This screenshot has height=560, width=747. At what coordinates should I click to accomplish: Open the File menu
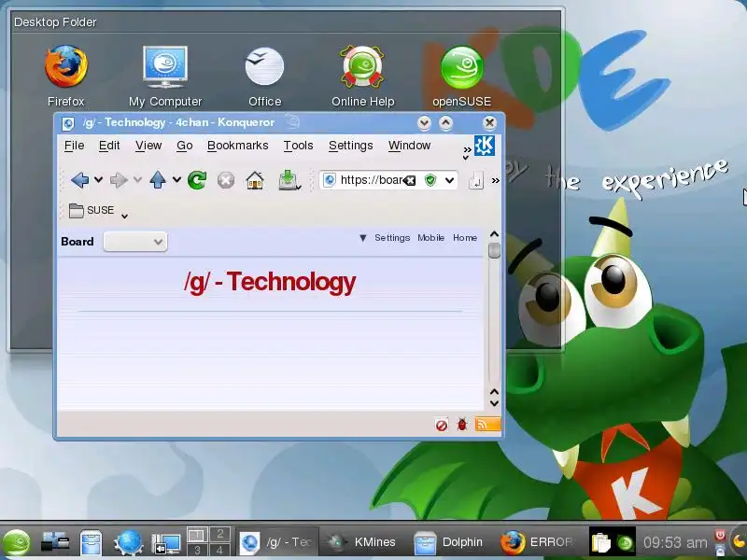[x=75, y=146]
